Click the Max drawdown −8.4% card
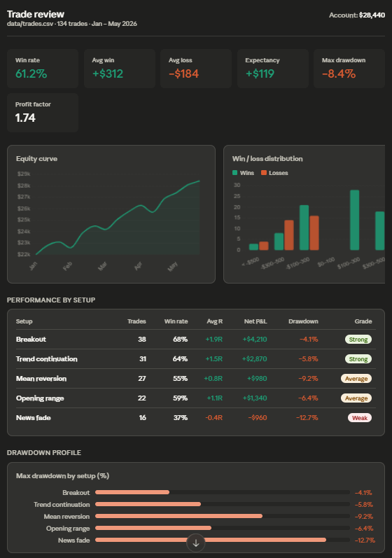 click(x=349, y=69)
